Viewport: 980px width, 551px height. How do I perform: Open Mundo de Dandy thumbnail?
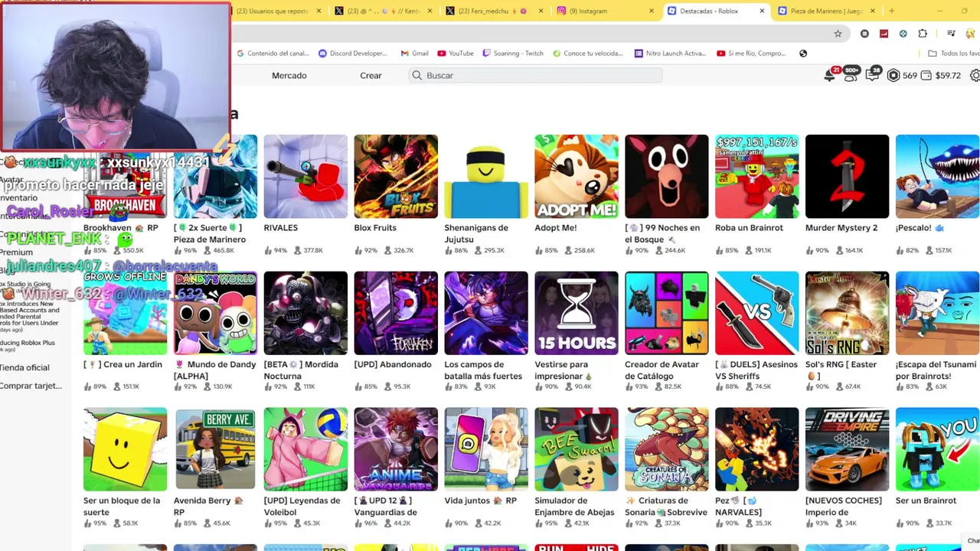point(215,313)
